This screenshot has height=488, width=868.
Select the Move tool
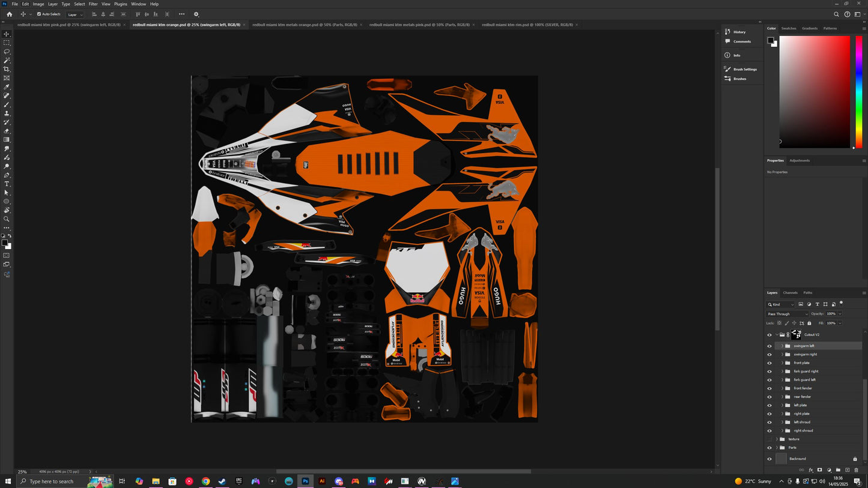[x=7, y=34]
